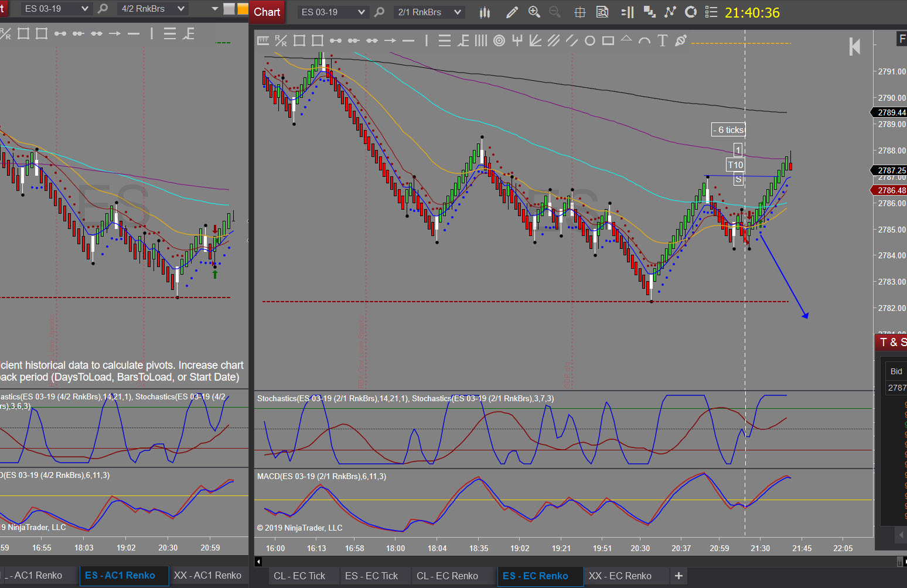Select Vertical Line tool in left chart

pyautogui.click(x=152, y=33)
